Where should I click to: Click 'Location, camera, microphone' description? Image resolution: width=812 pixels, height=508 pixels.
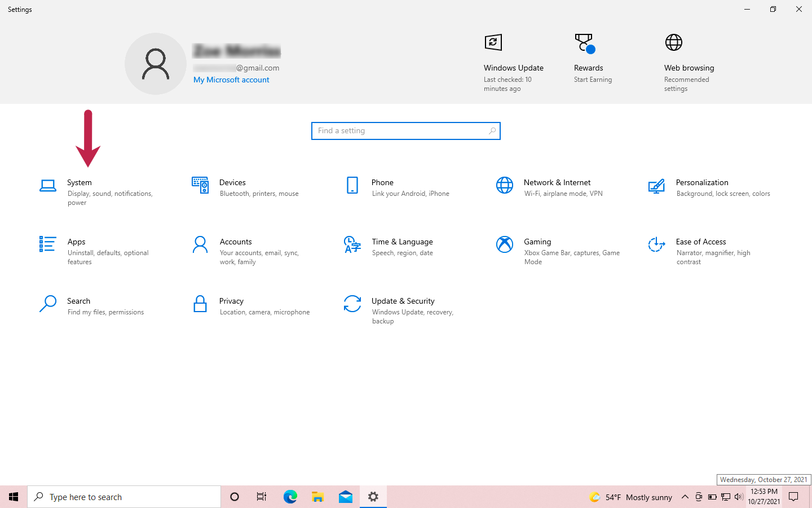point(264,312)
